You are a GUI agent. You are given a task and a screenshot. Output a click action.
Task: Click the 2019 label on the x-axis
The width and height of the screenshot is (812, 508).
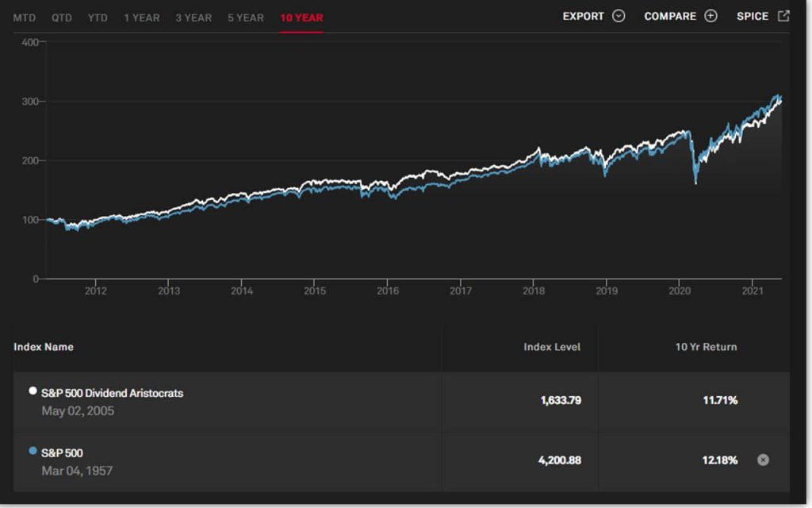tap(607, 291)
